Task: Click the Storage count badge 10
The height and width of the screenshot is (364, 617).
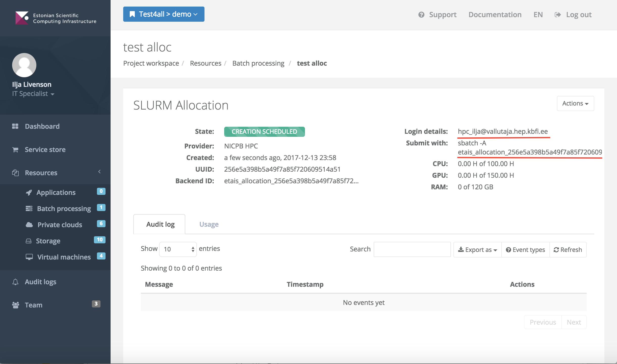Action: 99,240
